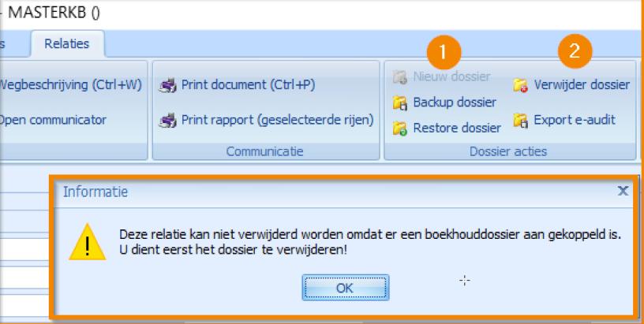Click the Verwijder dossier folder icon
The width and height of the screenshot is (644, 324).
click(x=520, y=85)
